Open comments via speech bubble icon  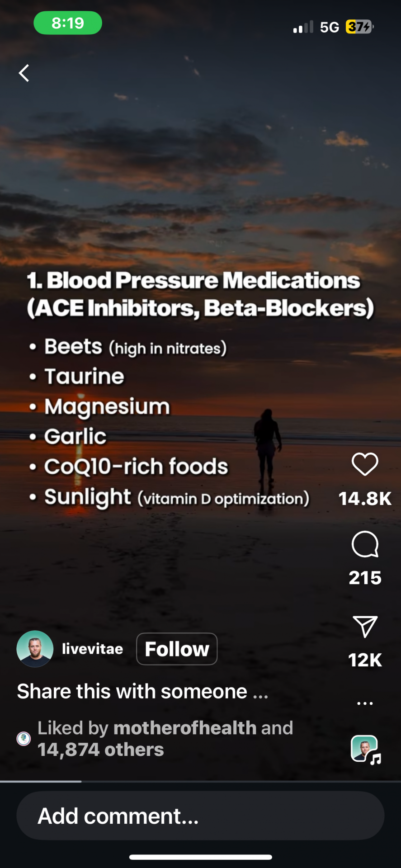(365, 544)
